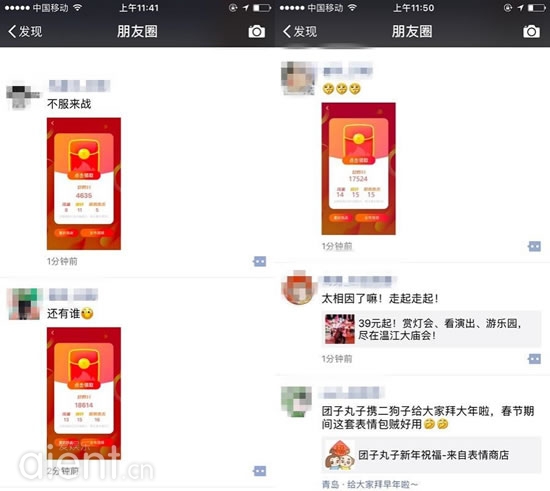
Task: Tap avatar of 不服来战 poster
Action: pos(23,97)
